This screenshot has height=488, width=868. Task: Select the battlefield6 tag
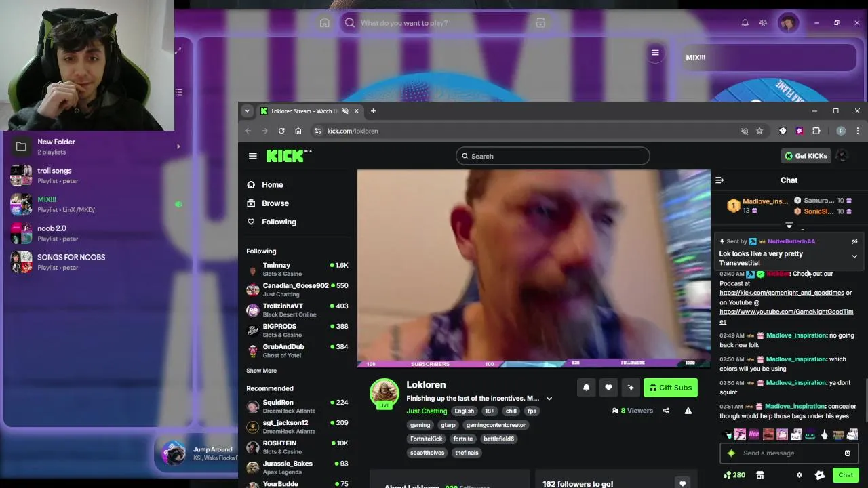498,439
